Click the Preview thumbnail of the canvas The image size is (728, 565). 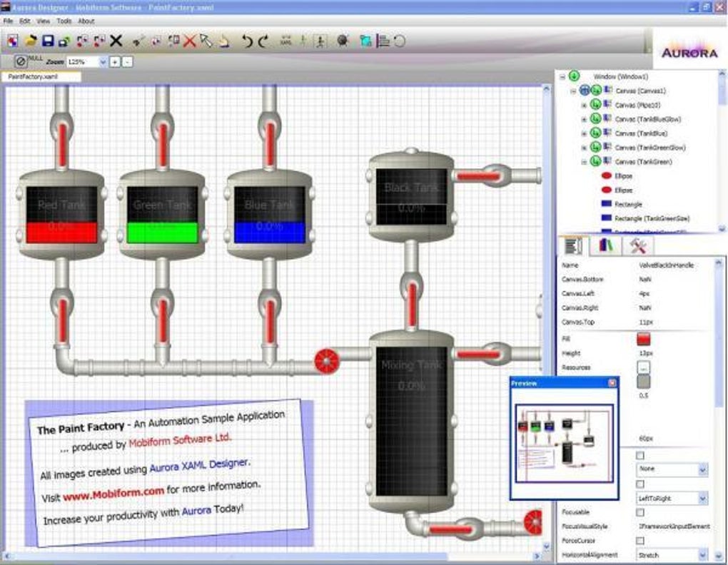(x=564, y=444)
